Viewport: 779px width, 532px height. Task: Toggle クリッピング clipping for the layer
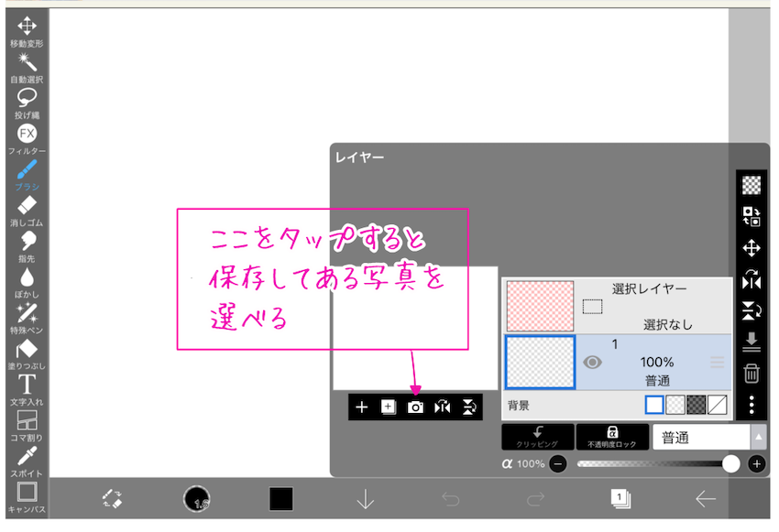pos(538,437)
